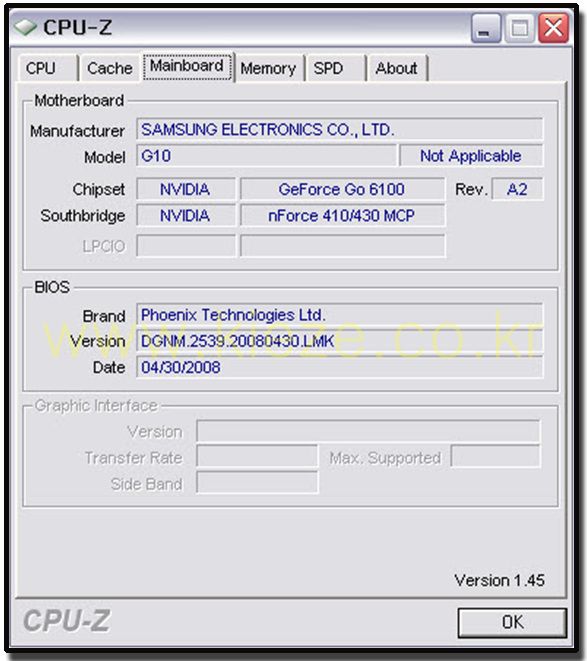Screen dimensions: 587x661
Task: Select the Mainboard tab
Action: tap(187, 66)
